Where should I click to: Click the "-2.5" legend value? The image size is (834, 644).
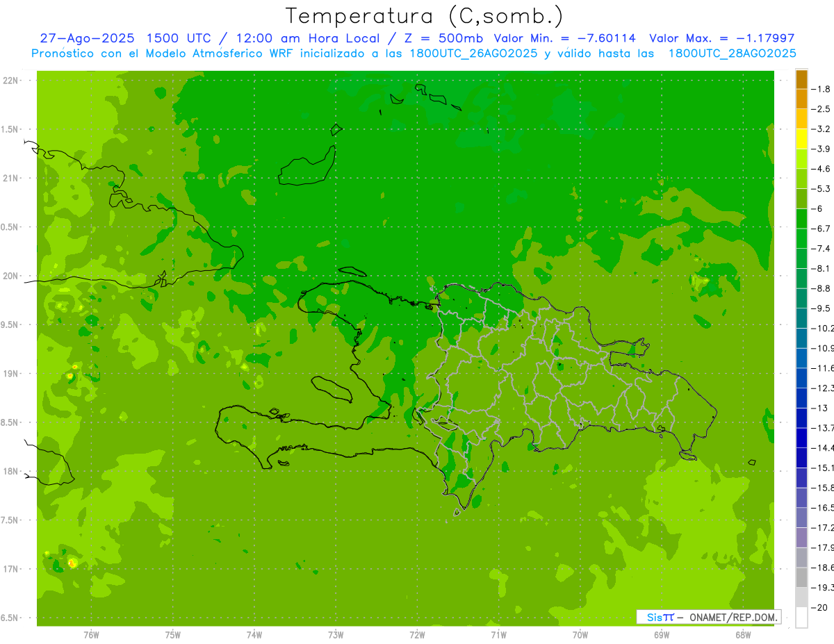[821, 109]
